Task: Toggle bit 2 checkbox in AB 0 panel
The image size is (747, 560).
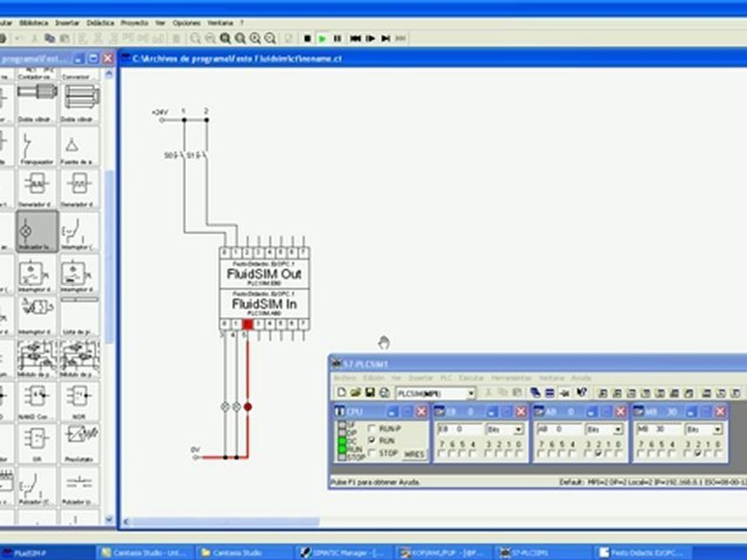Action: pyautogui.click(x=598, y=453)
